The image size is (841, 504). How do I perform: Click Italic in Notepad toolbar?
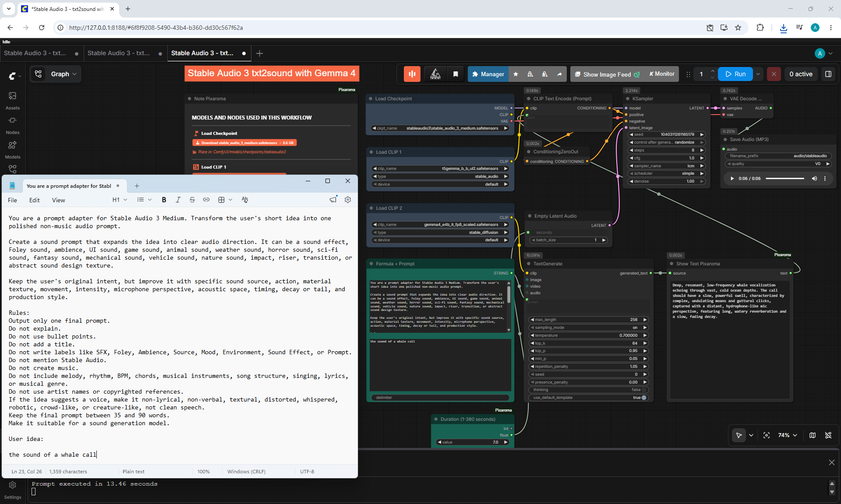(178, 200)
